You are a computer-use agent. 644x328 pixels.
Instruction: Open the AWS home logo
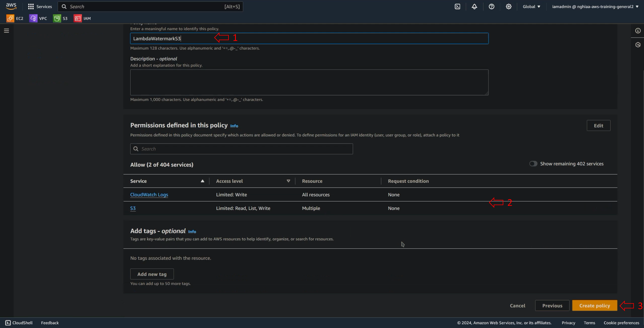coord(11,6)
